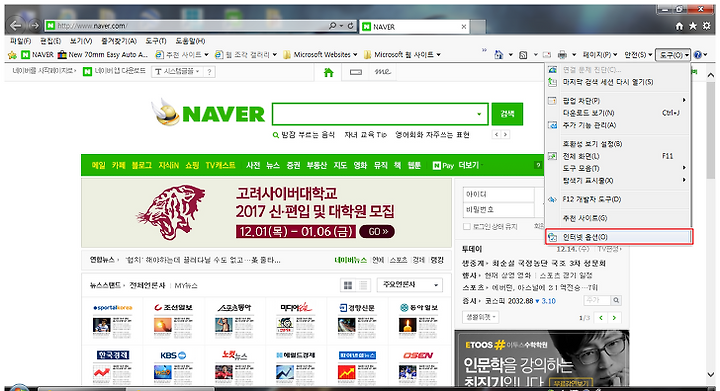Refresh the page with the reload icon
Viewport: 720px width, 391px height.
click(350, 26)
